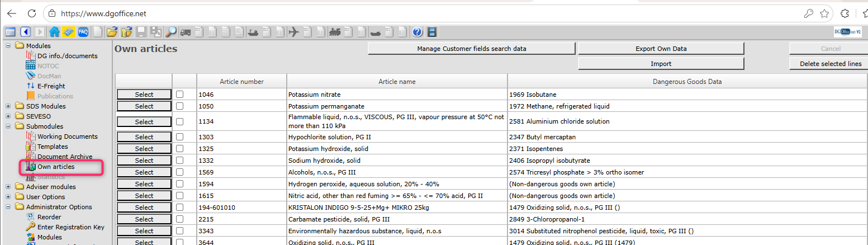Click the airplane air transport icon
This screenshot has height=245, width=868.
click(x=293, y=32)
